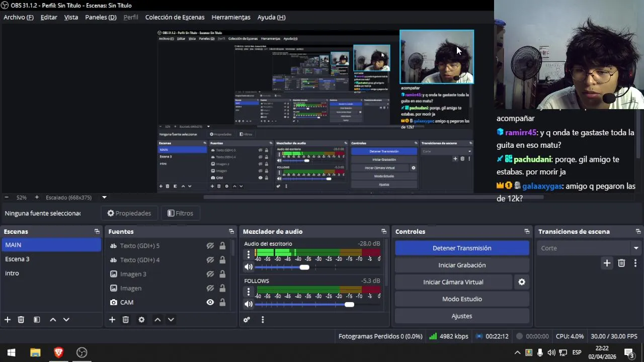
Task: Hide CAM source with eye icon
Action: point(210,302)
